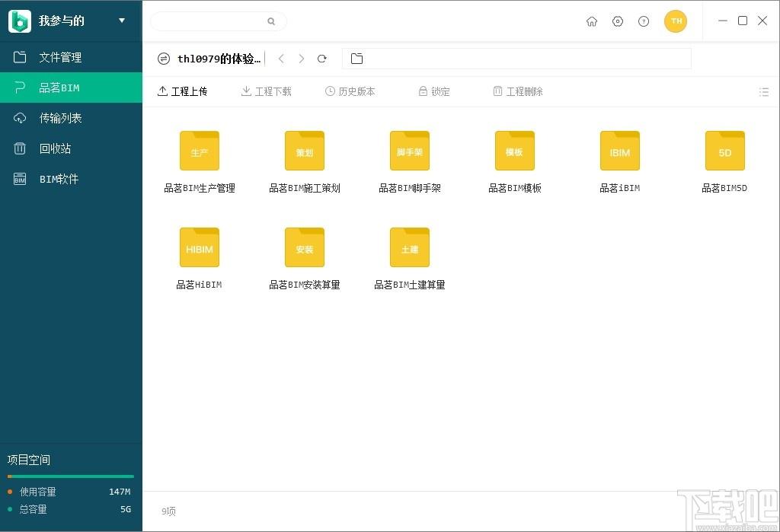The height and width of the screenshot is (532, 780).
Task: Close the application window
Action: pos(762,21)
